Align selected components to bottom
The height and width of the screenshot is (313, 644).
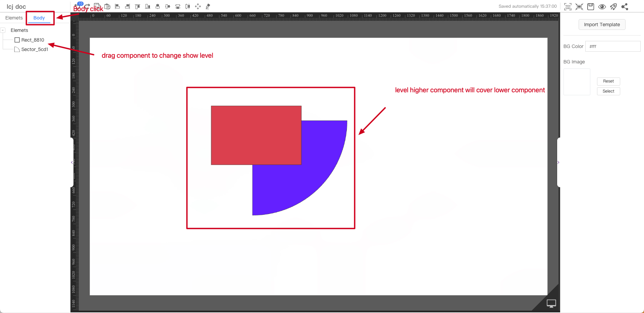pyautogui.click(x=148, y=6)
